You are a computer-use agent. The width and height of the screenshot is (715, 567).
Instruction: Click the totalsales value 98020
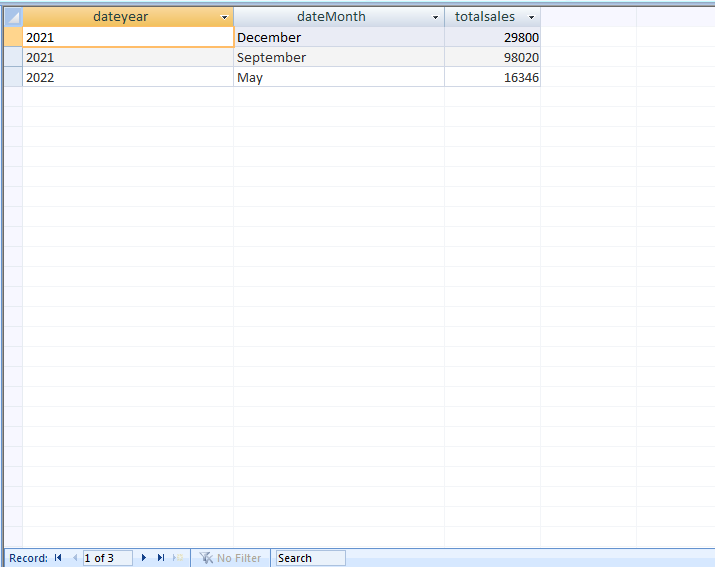[492, 57]
